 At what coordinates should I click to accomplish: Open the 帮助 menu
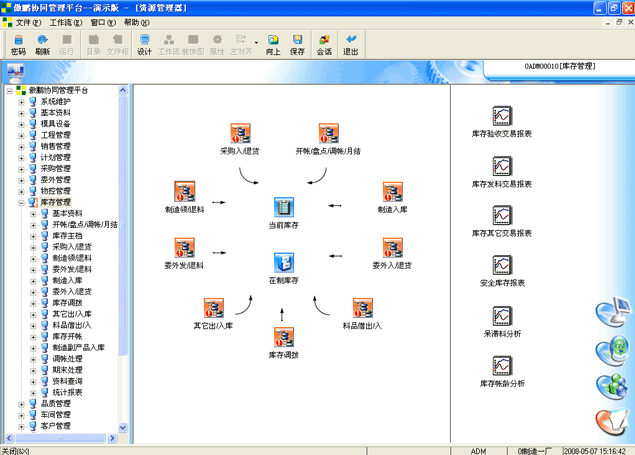pyautogui.click(x=136, y=22)
